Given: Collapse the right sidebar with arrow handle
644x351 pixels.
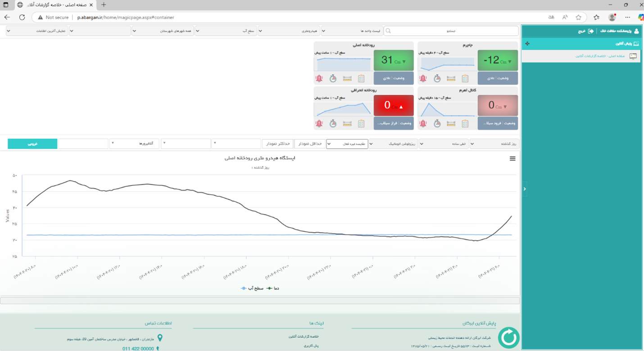Looking at the screenshot, I should (524, 189).
